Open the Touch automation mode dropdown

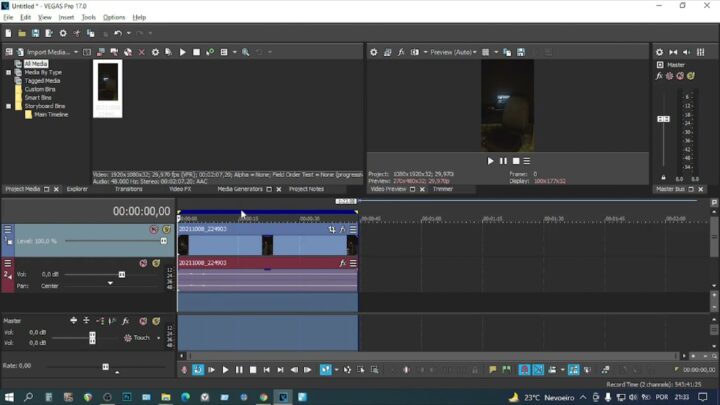point(158,338)
